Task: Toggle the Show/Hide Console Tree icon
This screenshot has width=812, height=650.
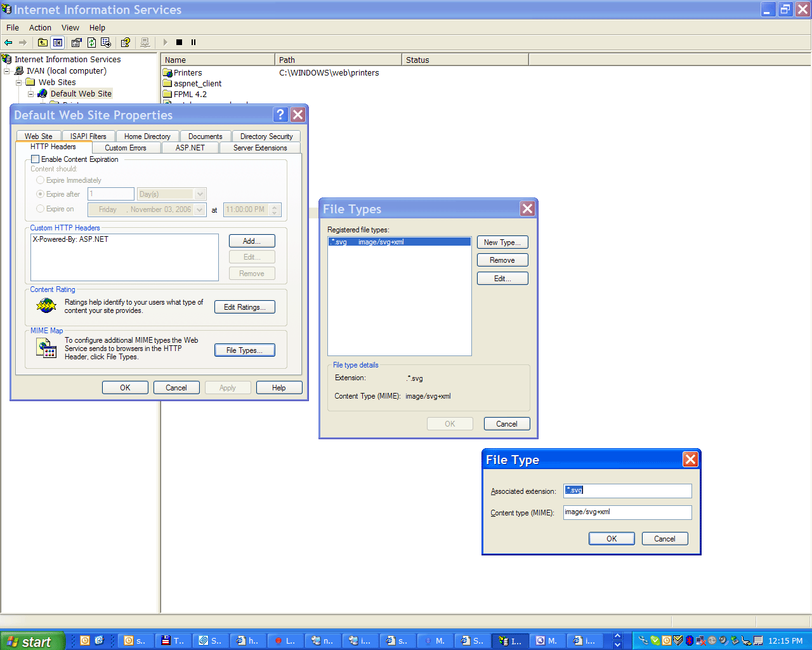Action: click(x=58, y=43)
